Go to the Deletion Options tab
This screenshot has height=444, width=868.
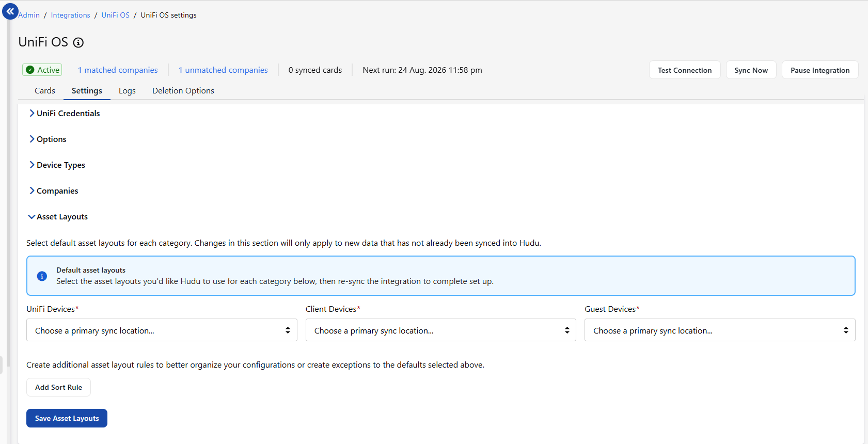click(x=183, y=91)
